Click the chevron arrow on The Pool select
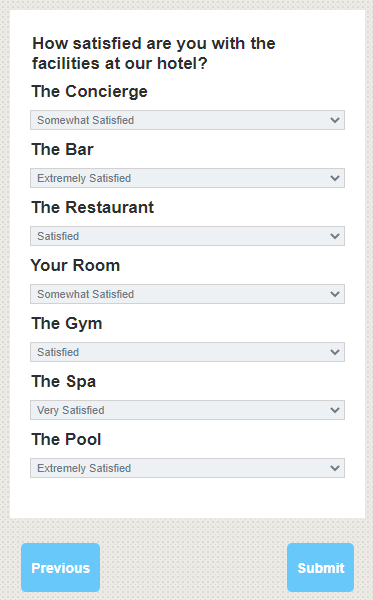Image resolution: width=373 pixels, height=600 pixels. 335,468
